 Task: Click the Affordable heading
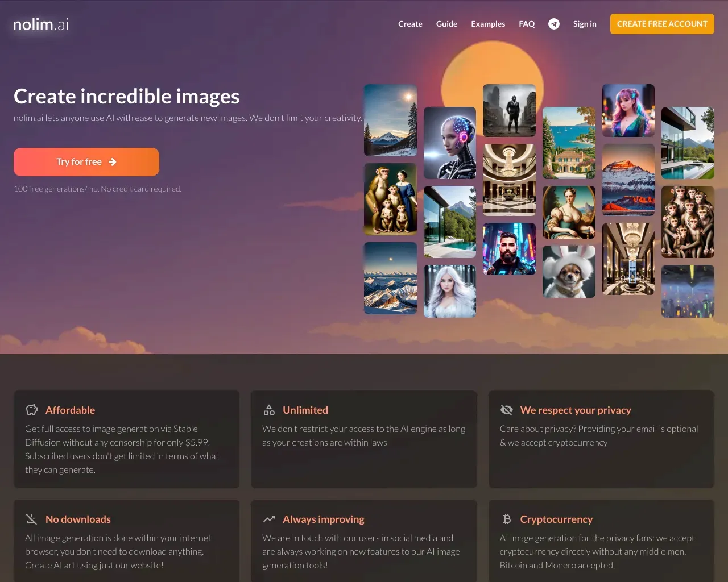[71, 410]
